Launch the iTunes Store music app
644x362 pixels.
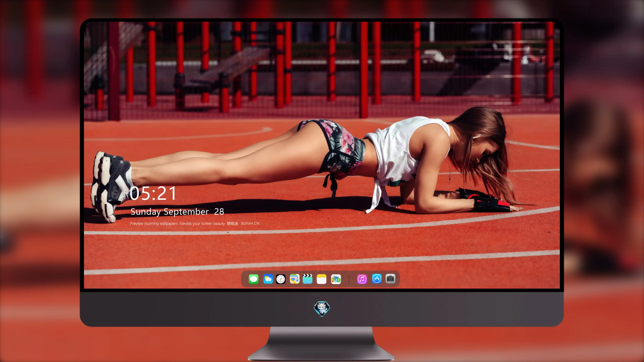click(362, 279)
